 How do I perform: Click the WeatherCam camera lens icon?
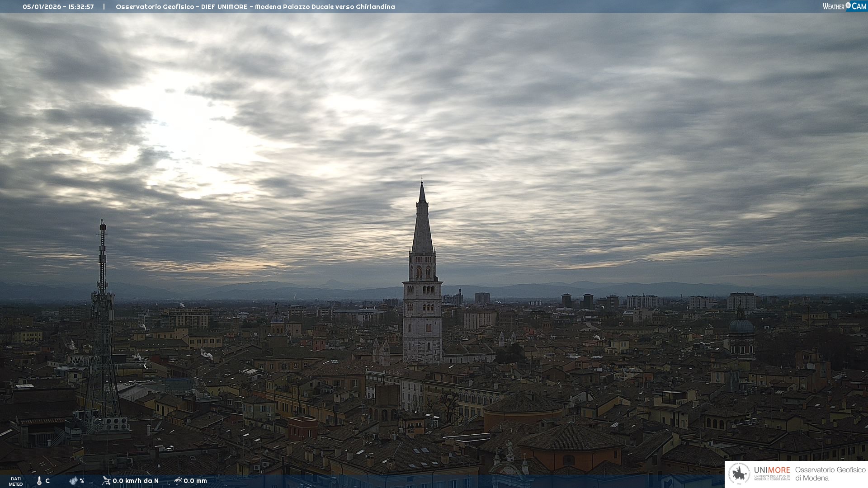[848, 5]
